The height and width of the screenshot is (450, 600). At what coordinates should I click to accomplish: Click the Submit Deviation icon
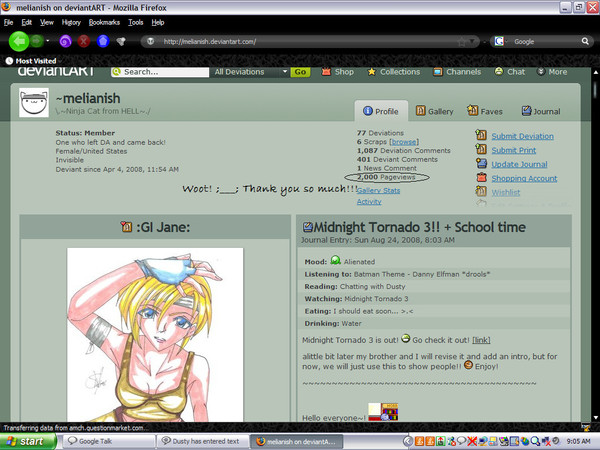pos(481,135)
